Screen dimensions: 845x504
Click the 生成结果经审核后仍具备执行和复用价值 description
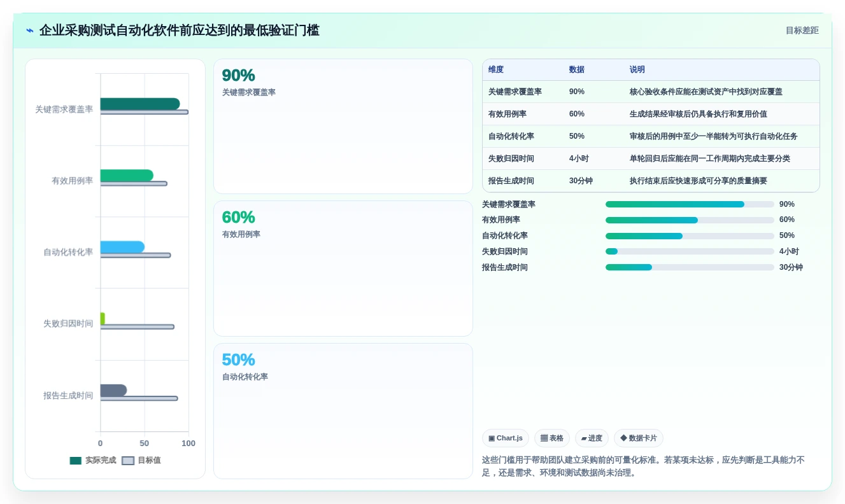point(699,114)
